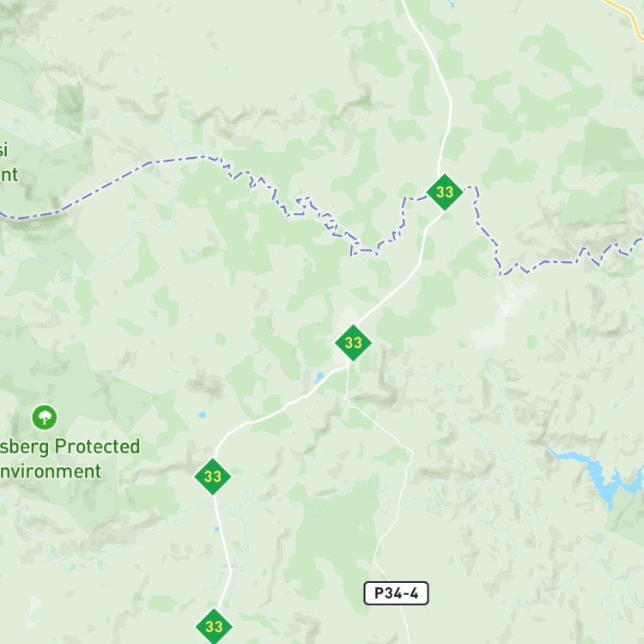The height and width of the screenshot is (644, 644).
Task: Click the white 33 road between the two lowest shields
Action: [x=224, y=552]
